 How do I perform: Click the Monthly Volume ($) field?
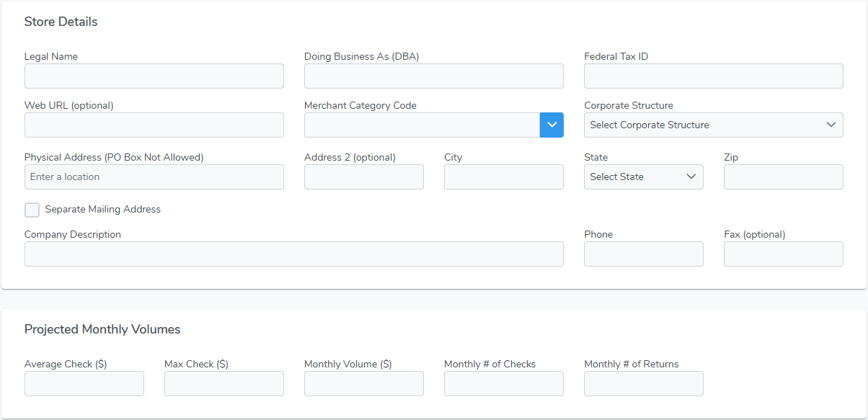coord(364,383)
